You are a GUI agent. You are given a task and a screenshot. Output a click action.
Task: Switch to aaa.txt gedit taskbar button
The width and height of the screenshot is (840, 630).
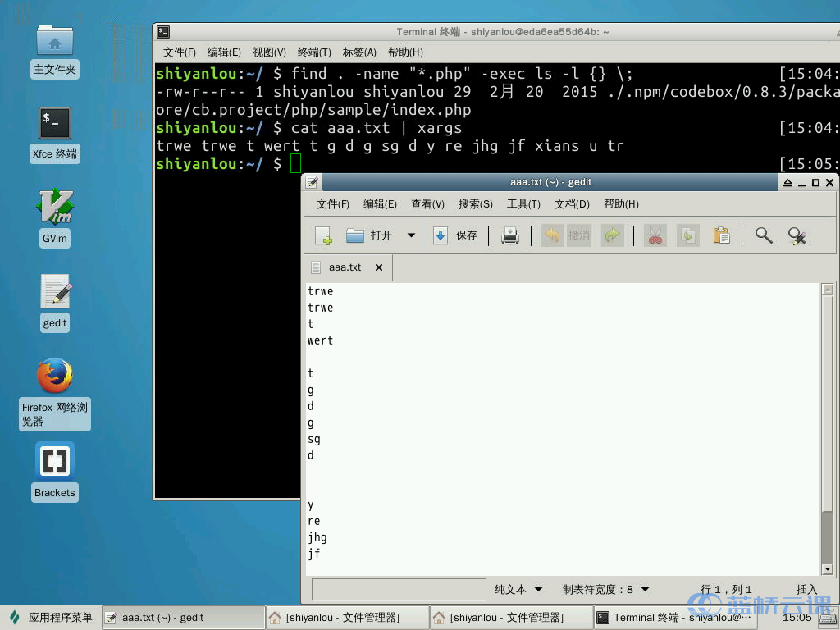[x=183, y=618]
